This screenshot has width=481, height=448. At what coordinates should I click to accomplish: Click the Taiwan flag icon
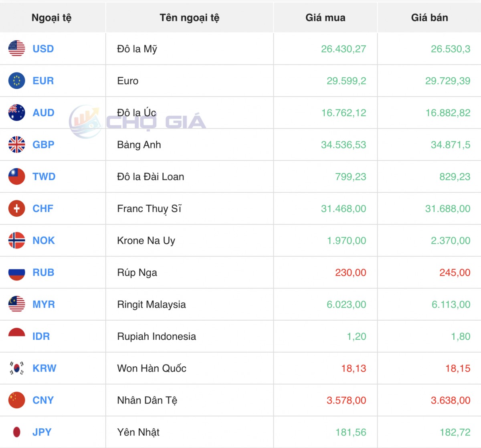tap(17, 177)
